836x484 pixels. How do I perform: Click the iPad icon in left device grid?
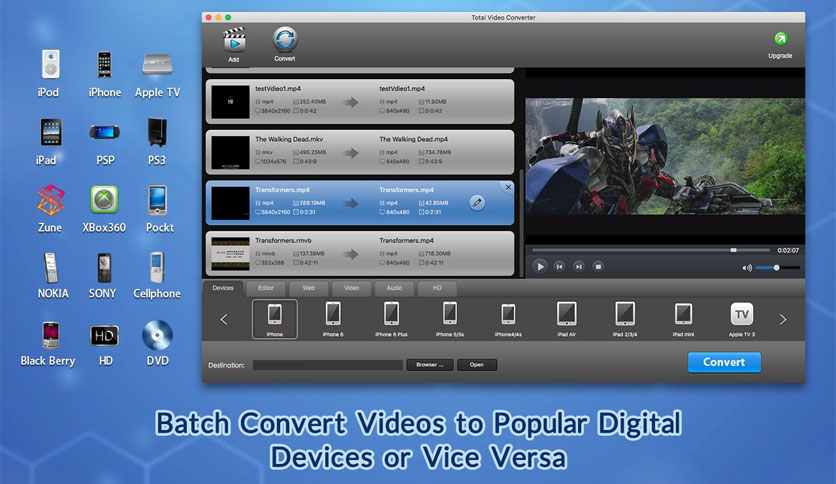tap(51, 132)
